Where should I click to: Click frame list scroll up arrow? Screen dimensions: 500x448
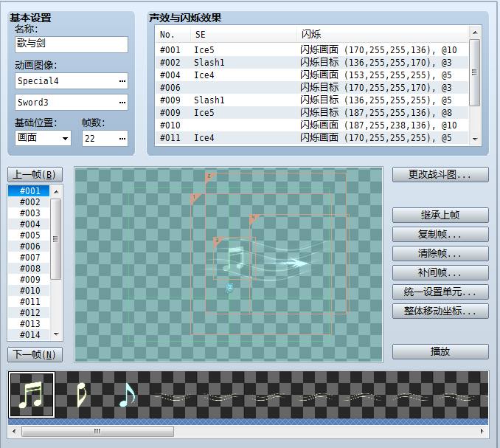[x=56, y=192]
